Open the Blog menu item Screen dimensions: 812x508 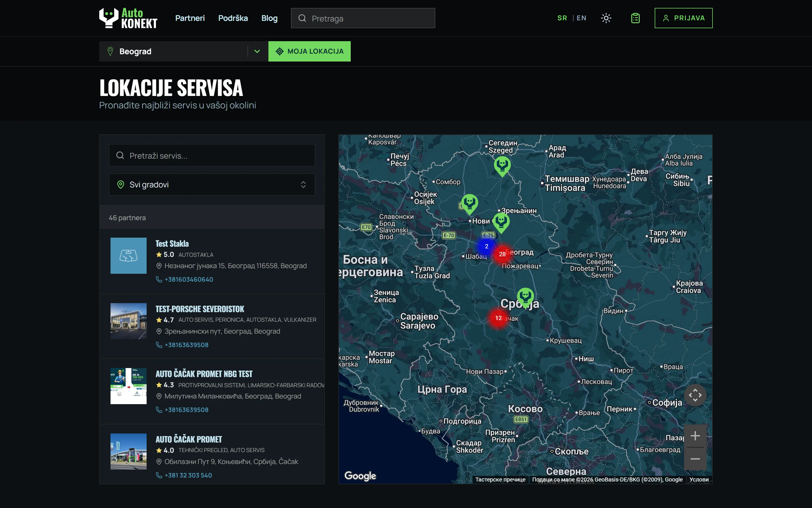coord(270,18)
